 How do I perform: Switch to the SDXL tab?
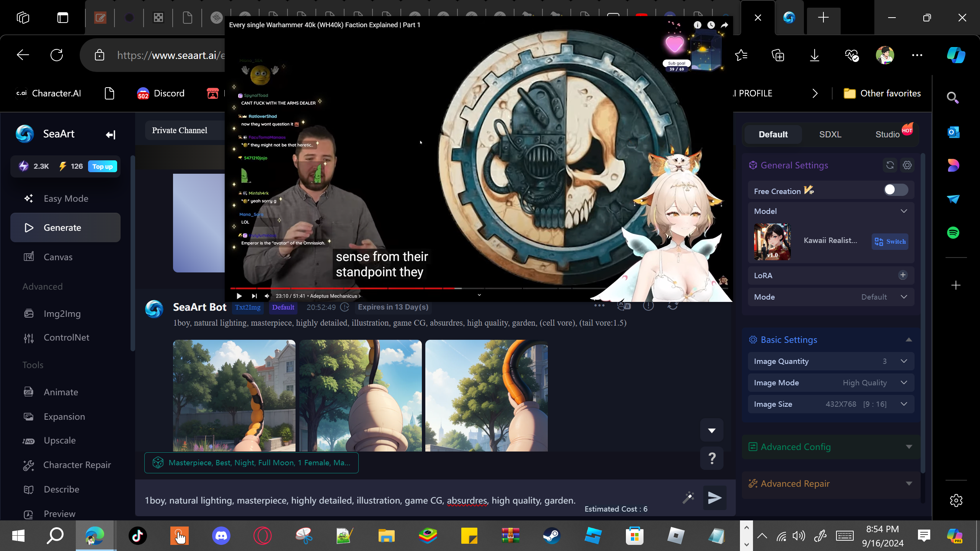pos(830,134)
